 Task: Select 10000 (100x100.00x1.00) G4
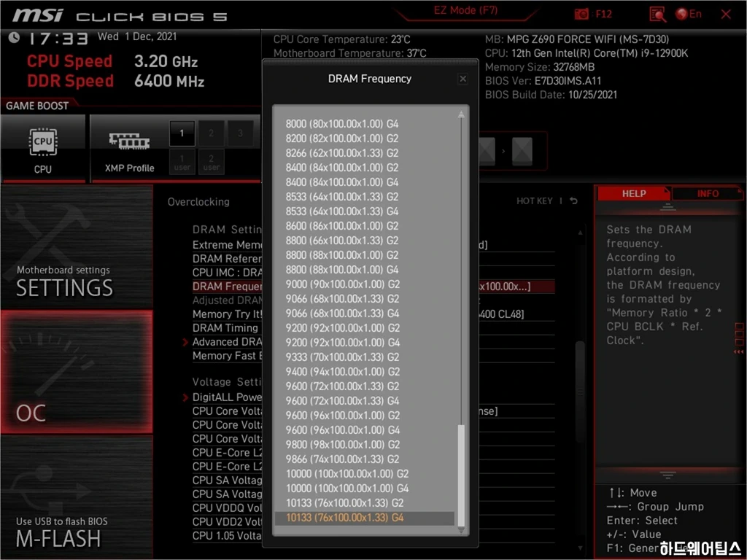click(365, 488)
